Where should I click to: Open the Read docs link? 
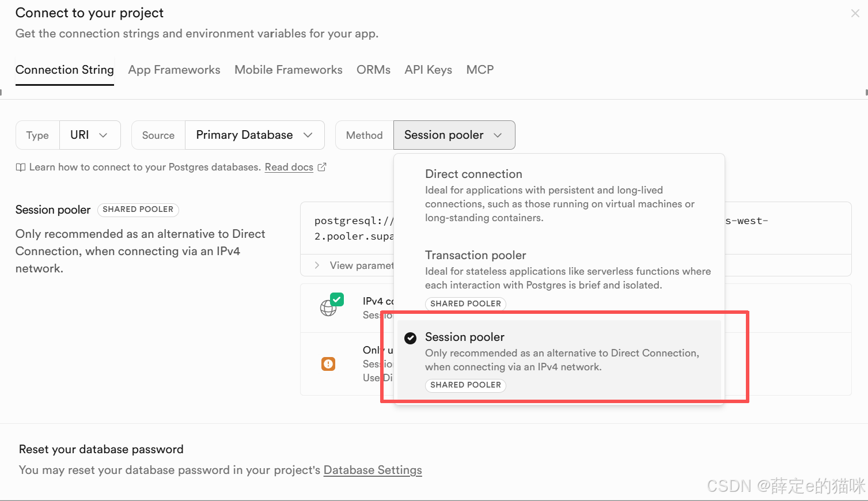click(x=289, y=167)
